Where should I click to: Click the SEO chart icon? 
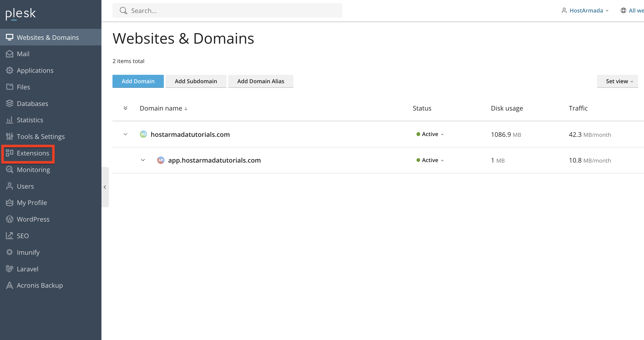click(9, 236)
